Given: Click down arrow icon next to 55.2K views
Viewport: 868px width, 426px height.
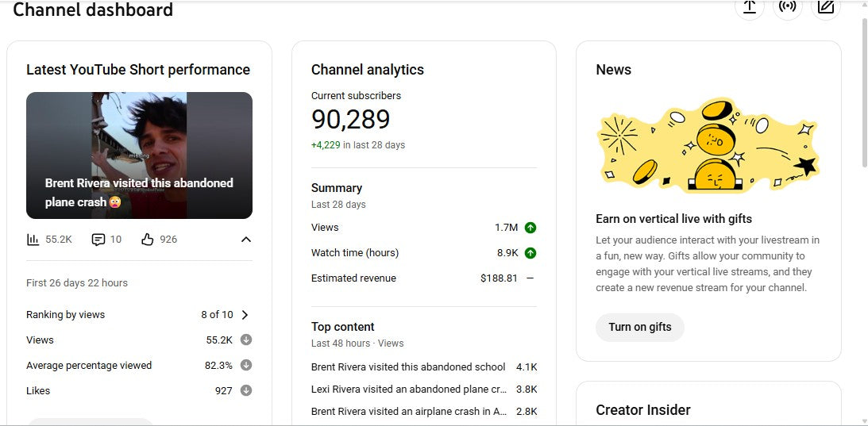Looking at the screenshot, I should 246,340.
